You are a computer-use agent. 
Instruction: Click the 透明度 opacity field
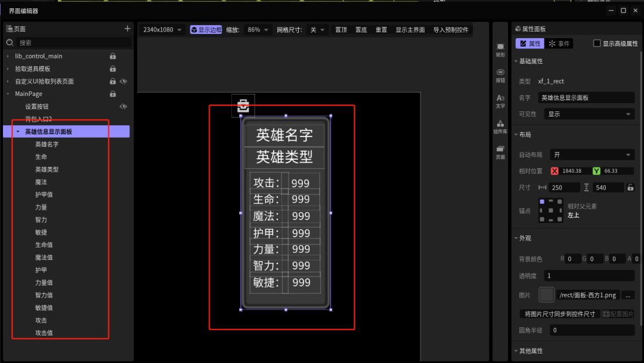click(589, 276)
